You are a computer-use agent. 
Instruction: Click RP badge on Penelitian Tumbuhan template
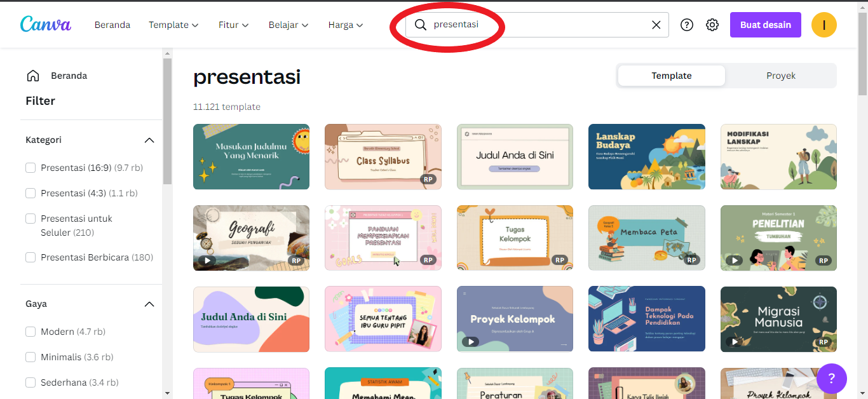pos(824,260)
